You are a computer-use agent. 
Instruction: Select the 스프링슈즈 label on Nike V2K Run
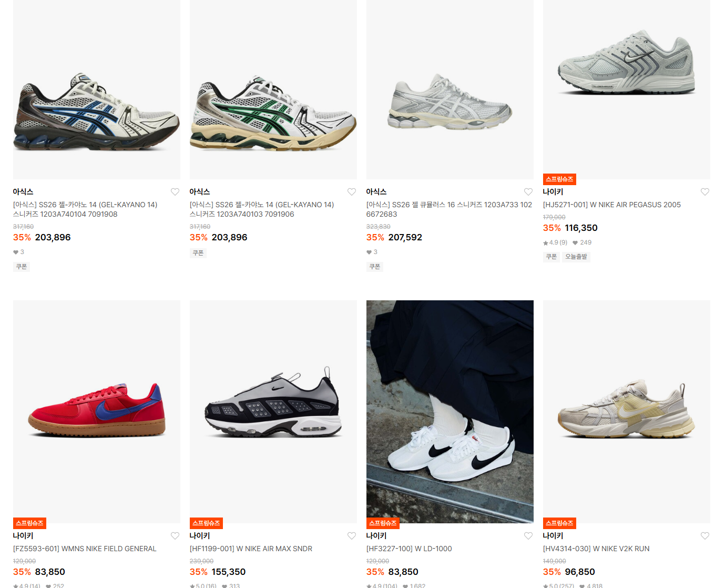coord(559,523)
